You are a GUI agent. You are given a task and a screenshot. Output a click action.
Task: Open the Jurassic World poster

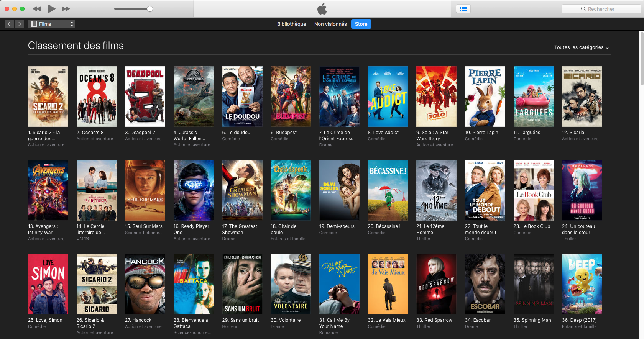click(194, 97)
